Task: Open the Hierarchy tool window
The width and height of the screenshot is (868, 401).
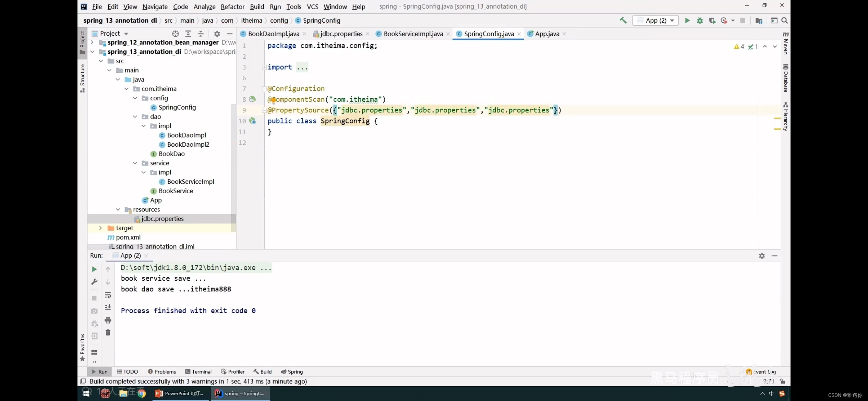Action: click(785, 117)
